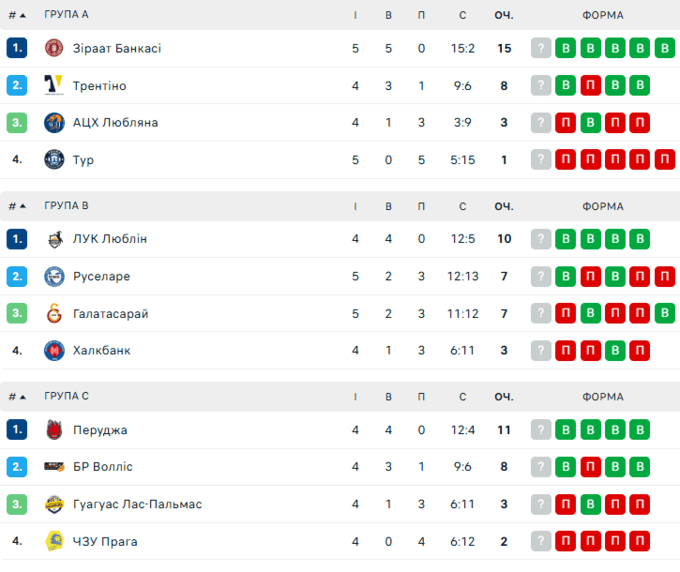Screen dimensions: 680x572
Task: Click the ЛУК Люблін team logo
Action: (54, 239)
